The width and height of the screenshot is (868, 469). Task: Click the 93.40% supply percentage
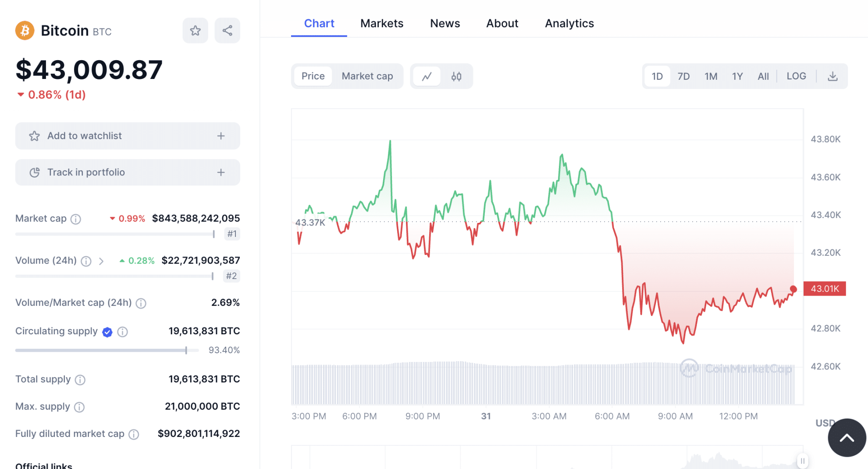point(224,350)
